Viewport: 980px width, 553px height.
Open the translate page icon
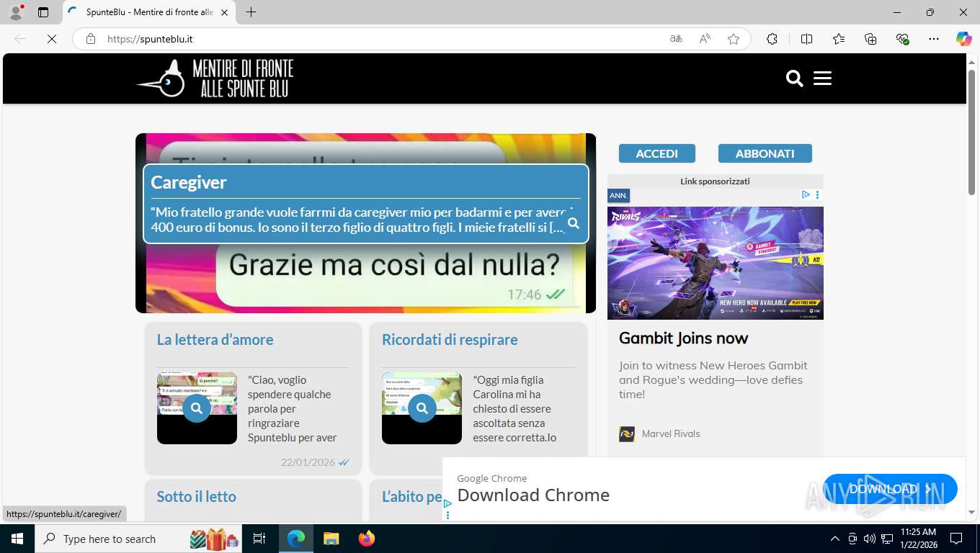tap(676, 39)
